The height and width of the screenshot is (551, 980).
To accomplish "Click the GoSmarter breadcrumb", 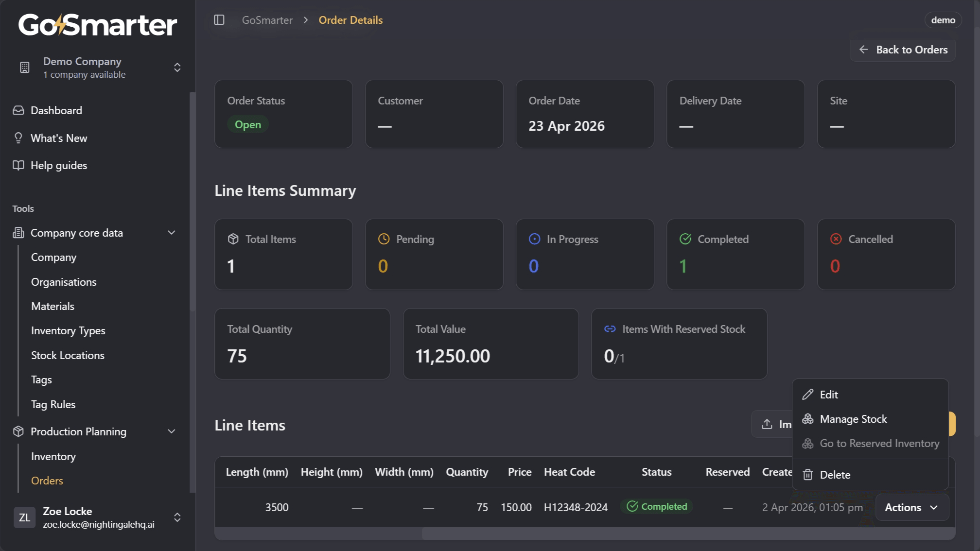I will (x=267, y=20).
